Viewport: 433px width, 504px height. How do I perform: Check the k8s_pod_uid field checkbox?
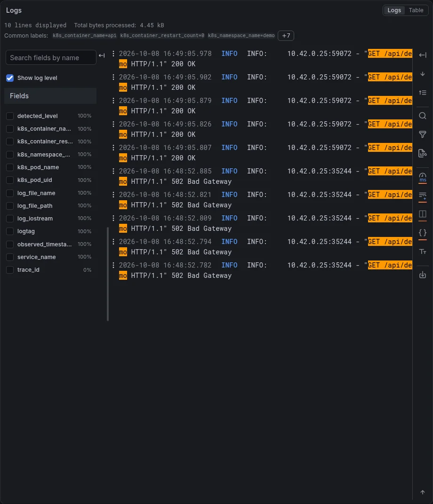click(10, 180)
